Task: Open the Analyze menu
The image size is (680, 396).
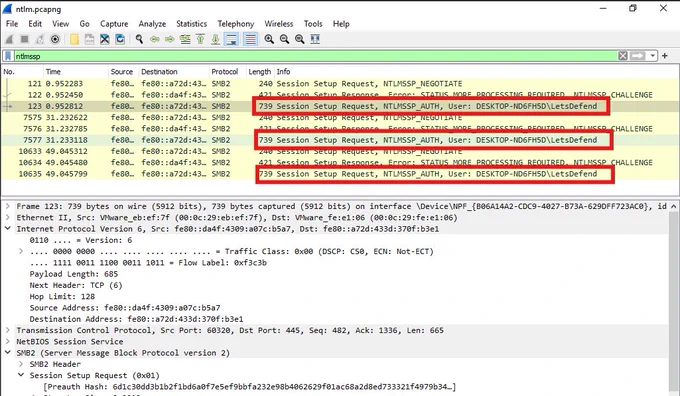Action: (x=152, y=24)
